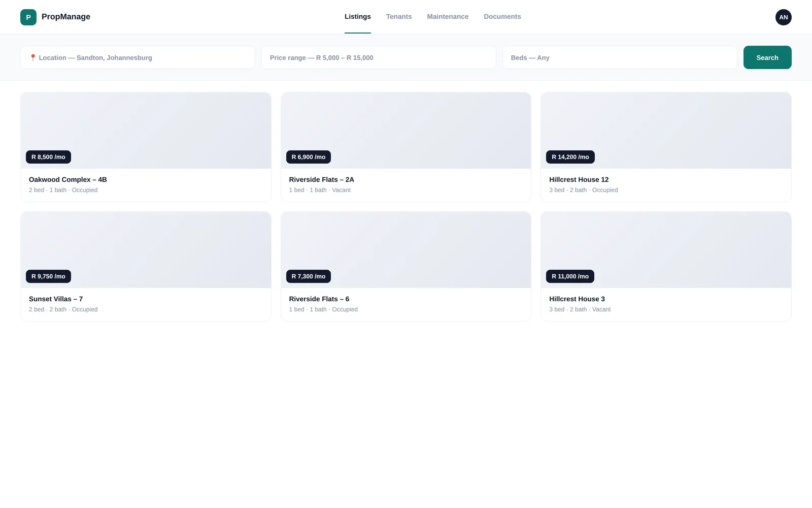Open the AN user avatar menu
Image resolution: width=812 pixels, height=508 pixels.
[783, 17]
